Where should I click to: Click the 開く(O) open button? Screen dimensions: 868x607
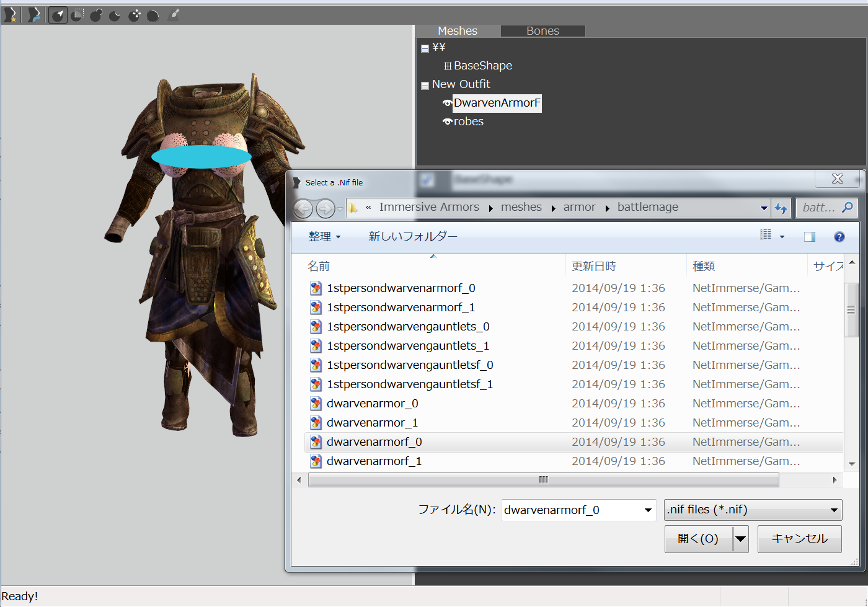[699, 539]
